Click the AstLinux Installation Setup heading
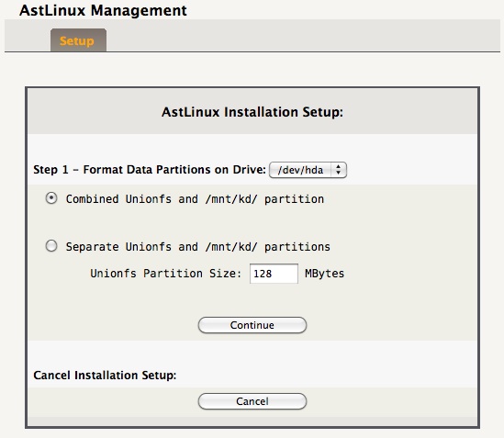The image size is (504, 438). 252,112
